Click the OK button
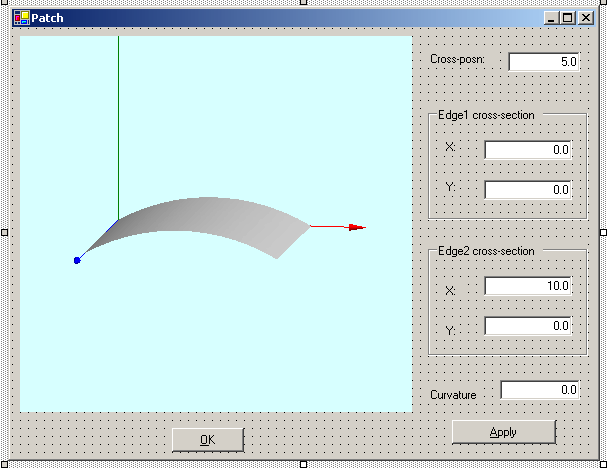Viewport: 610px width, 471px height. pyautogui.click(x=208, y=440)
